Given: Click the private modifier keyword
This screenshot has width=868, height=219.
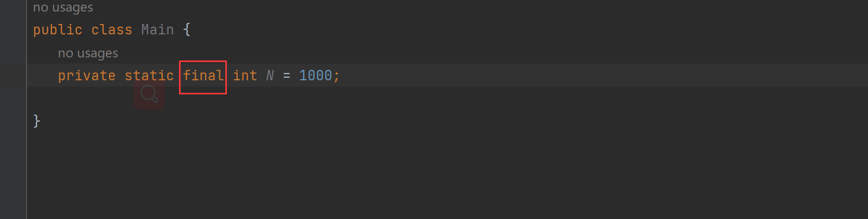Looking at the screenshot, I should (87, 76).
